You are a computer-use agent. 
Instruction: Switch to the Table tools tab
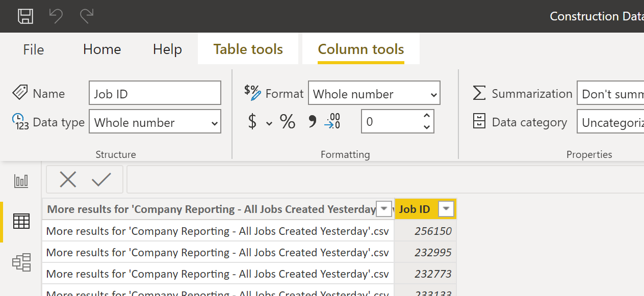(x=248, y=49)
